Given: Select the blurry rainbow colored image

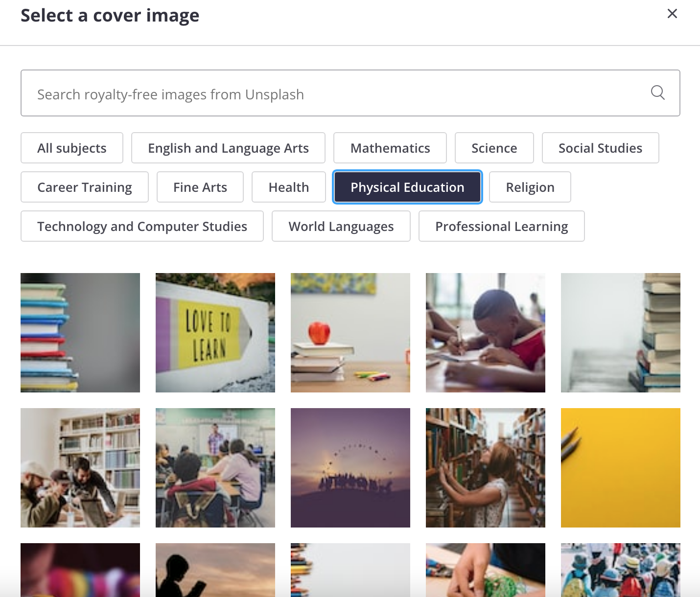Looking at the screenshot, I should [80, 570].
